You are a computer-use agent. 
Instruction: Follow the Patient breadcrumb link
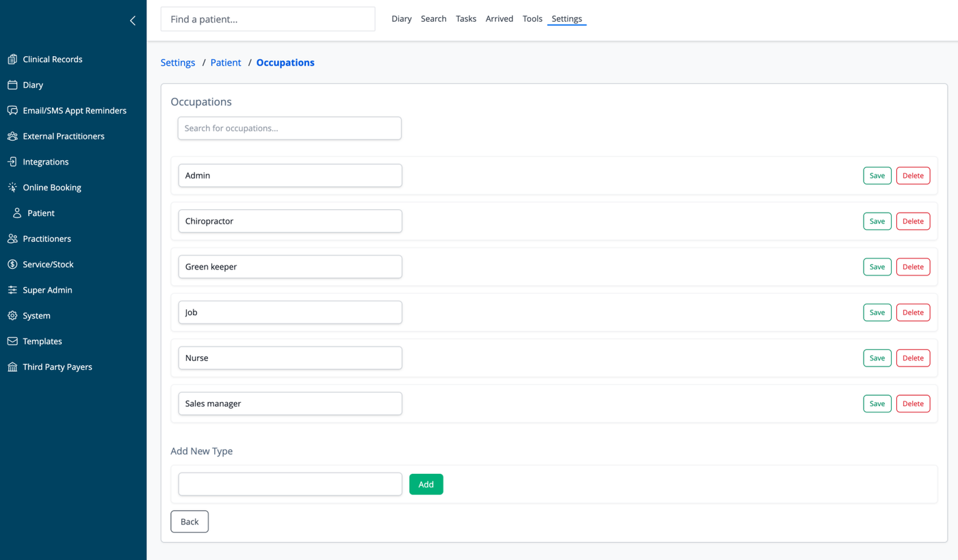tap(226, 62)
